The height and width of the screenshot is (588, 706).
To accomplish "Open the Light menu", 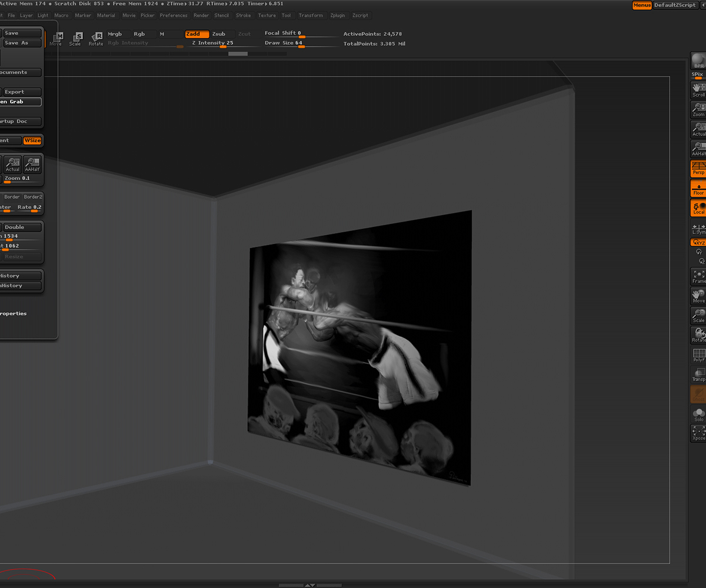I will click(x=43, y=16).
